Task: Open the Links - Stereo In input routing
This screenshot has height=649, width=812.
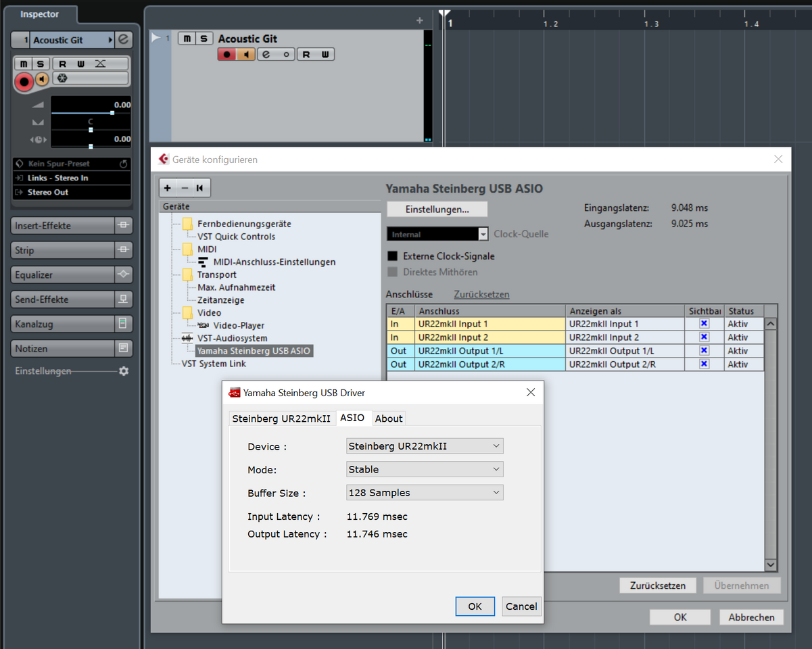Action: coord(71,178)
